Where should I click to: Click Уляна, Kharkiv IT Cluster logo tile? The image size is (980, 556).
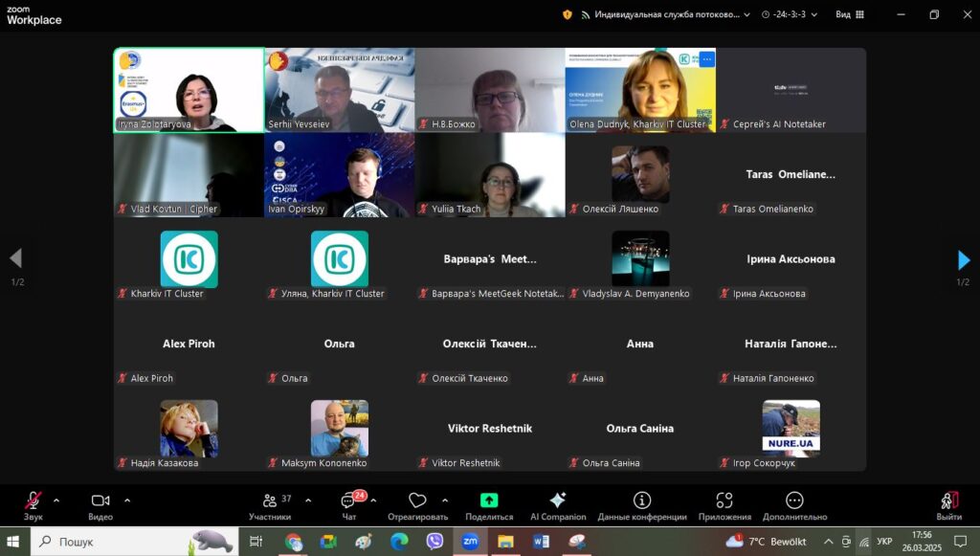click(x=340, y=258)
